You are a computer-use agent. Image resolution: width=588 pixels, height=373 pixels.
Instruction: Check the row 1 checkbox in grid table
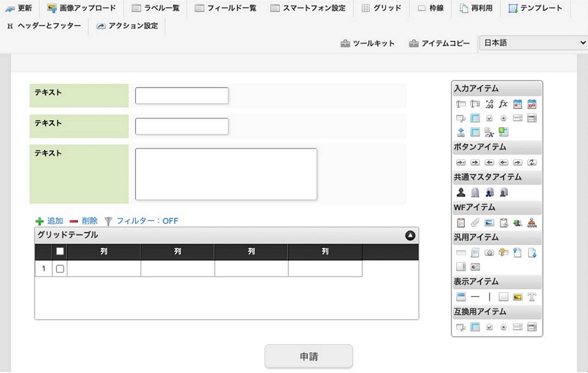pyautogui.click(x=60, y=269)
